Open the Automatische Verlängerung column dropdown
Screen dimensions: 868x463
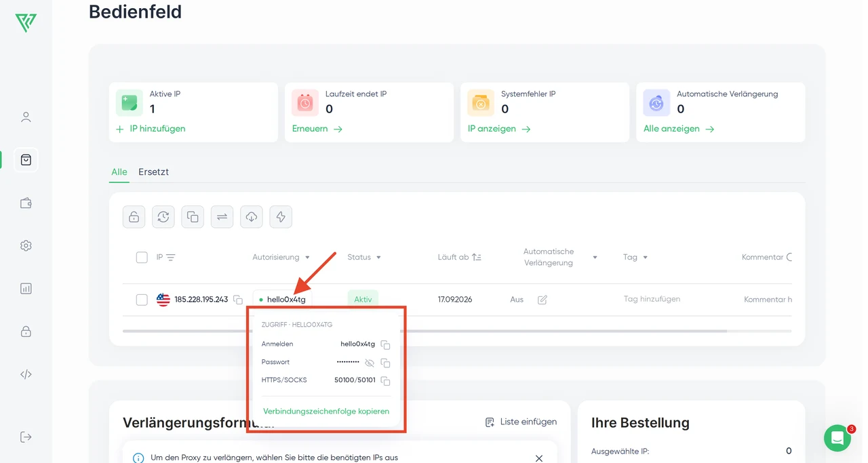click(x=595, y=258)
